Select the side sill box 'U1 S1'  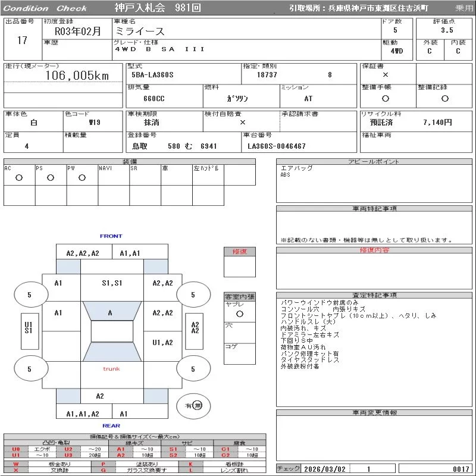click(x=30, y=331)
